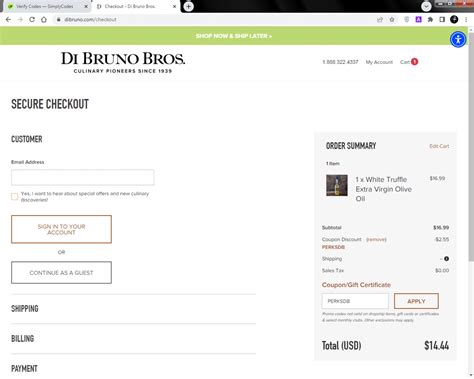Image resolution: width=474 pixels, height=379 pixels.
Task: Open the accessibility widget icon
Action: 458,39
